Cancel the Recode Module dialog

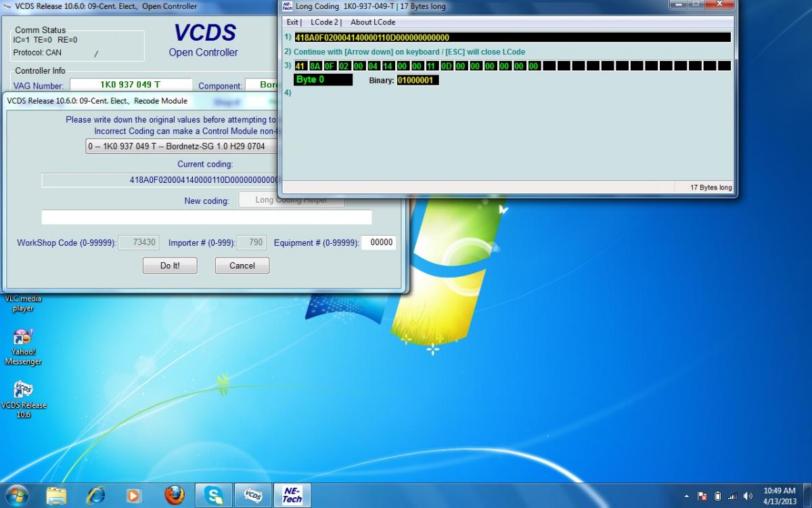point(242,266)
